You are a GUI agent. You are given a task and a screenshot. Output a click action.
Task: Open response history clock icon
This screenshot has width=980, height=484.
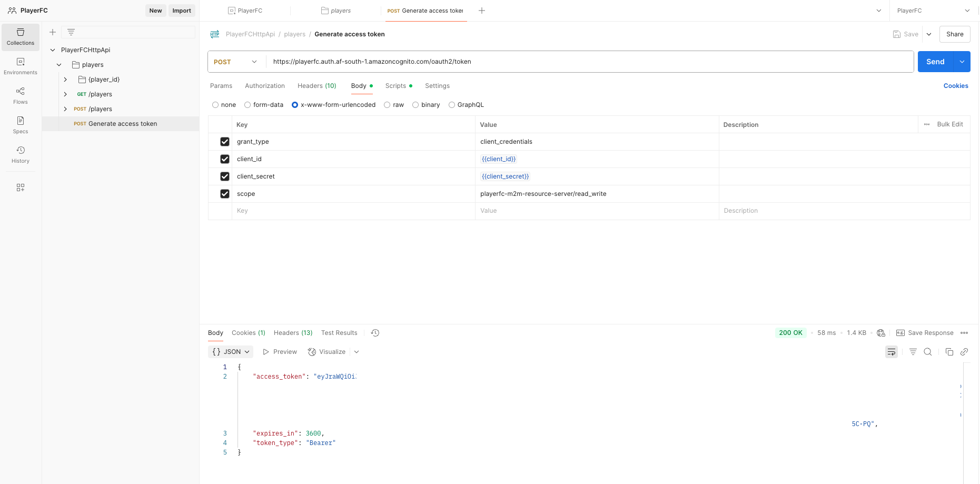(375, 333)
